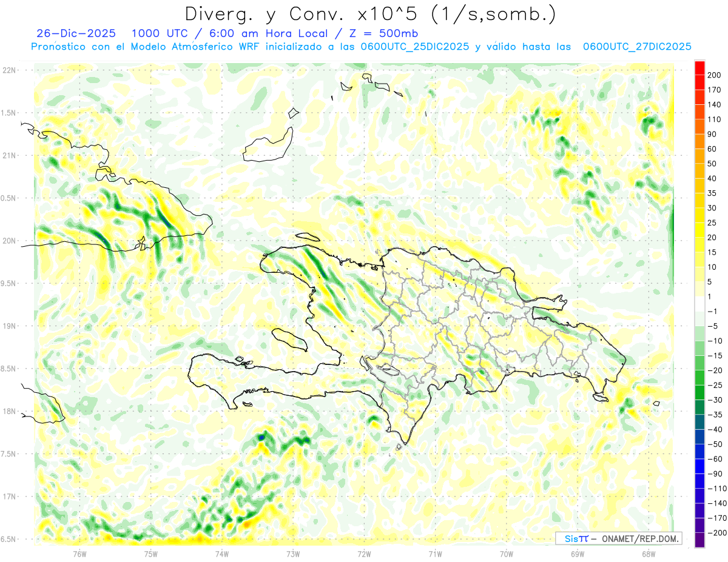This screenshot has width=728, height=562.
Task: Click the '-90' color scale label
Action: coord(715,473)
